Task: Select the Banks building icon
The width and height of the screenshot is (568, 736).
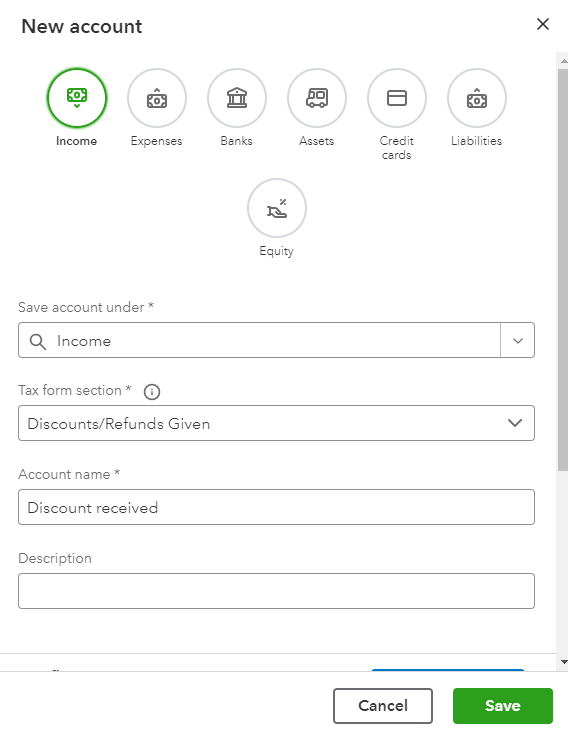Action: point(237,98)
